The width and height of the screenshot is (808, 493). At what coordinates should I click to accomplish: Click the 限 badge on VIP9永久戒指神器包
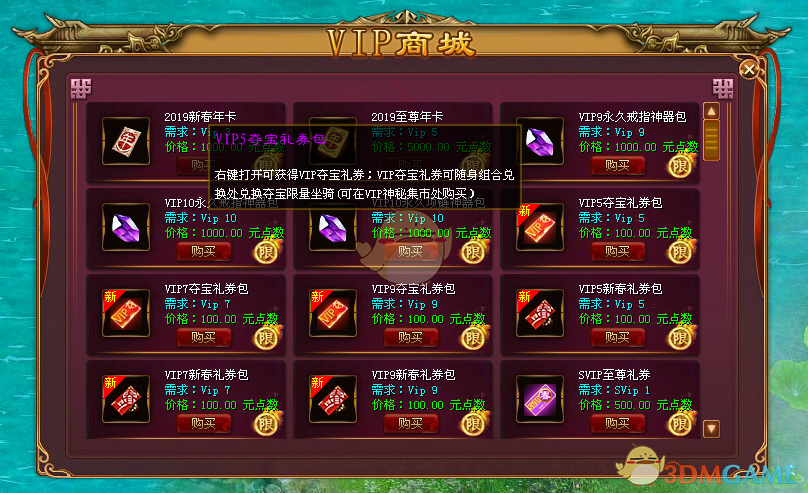pos(680,166)
